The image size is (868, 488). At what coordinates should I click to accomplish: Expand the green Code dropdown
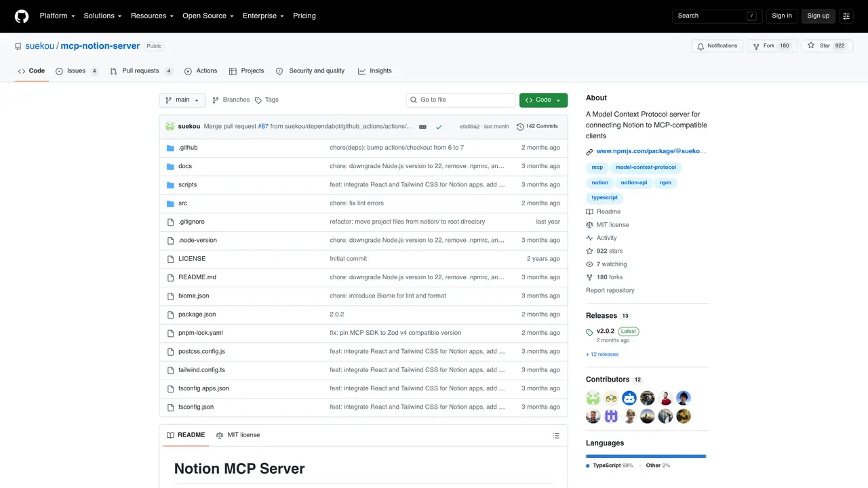pyautogui.click(x=543, y=100)
